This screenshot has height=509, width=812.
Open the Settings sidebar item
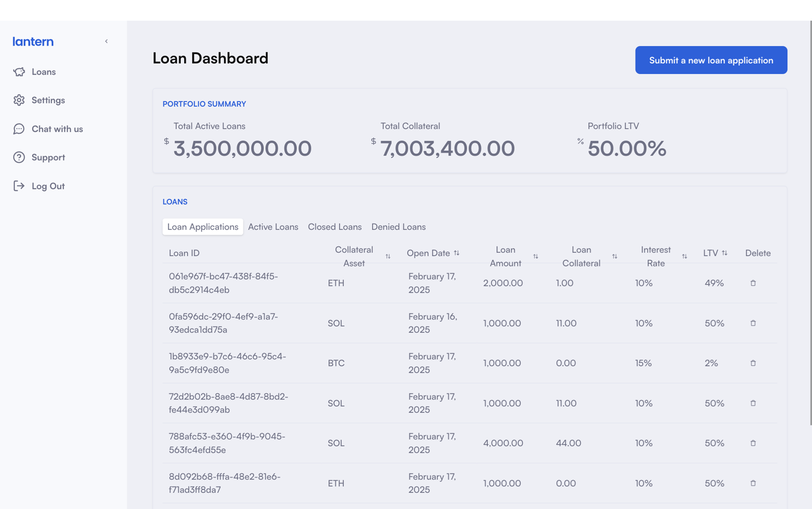(48, 100)
